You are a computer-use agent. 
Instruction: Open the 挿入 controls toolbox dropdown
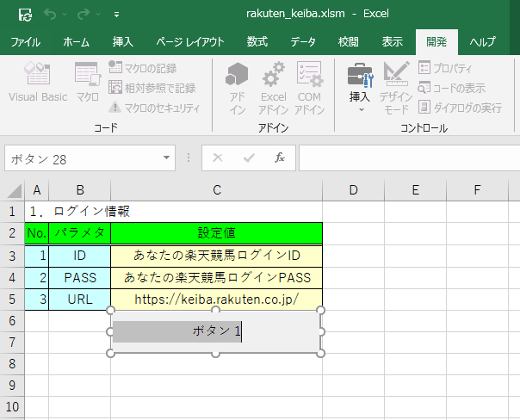[360, 87]
